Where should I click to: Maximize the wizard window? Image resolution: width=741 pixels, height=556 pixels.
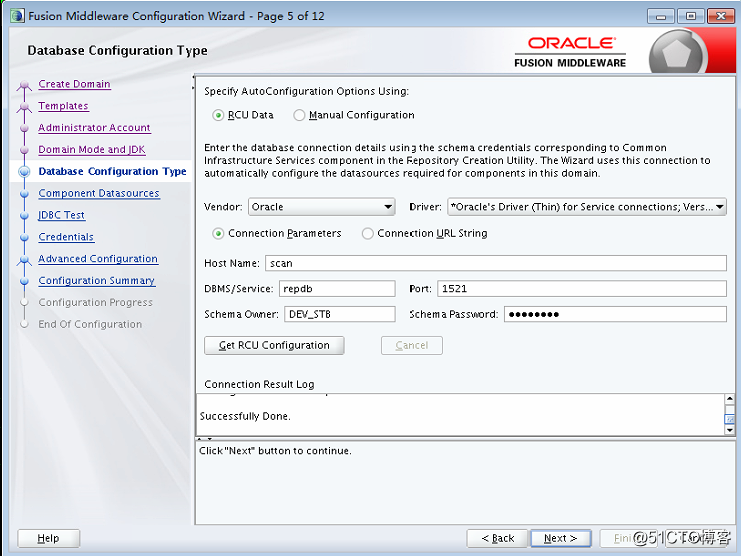(x=690, y=17)
